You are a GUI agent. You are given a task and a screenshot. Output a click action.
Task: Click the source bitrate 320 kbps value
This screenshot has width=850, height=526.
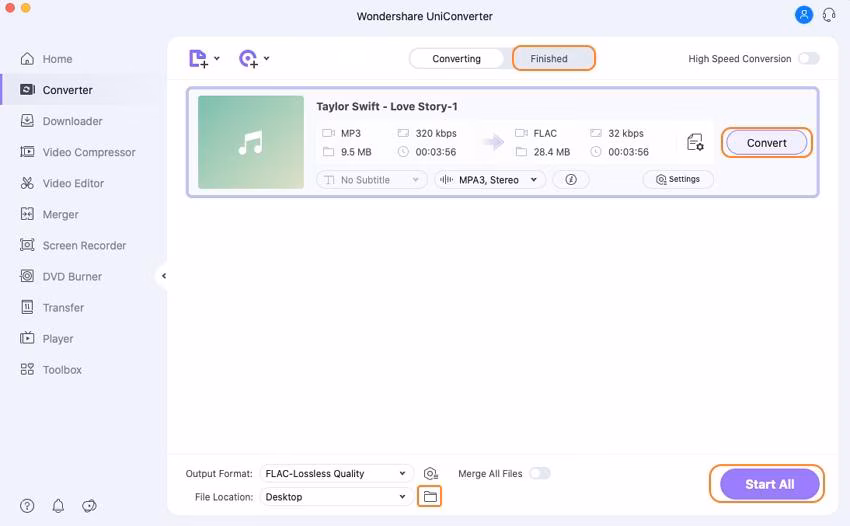point(436,133)
